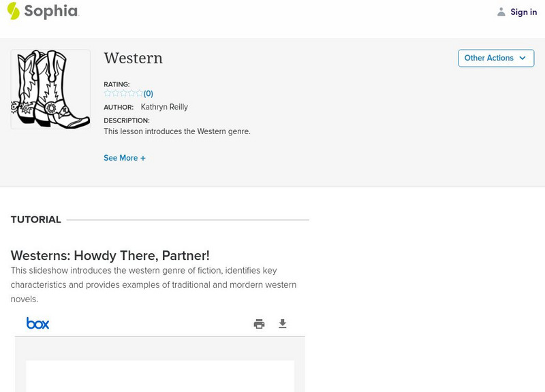Open the Other Actions dropdown
The height and width of the screenshot is (392, 545).
click(x=495, y=58)
